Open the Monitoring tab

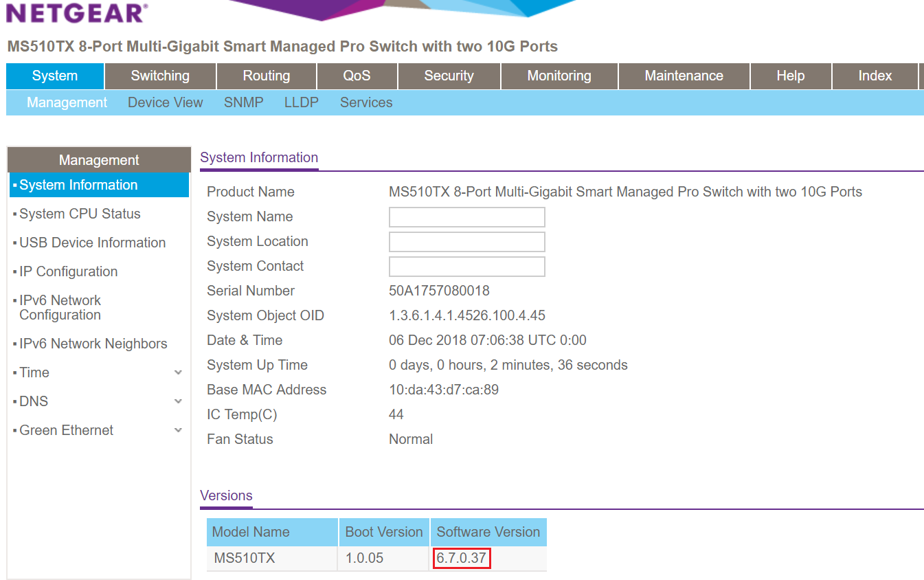point(559,76)
